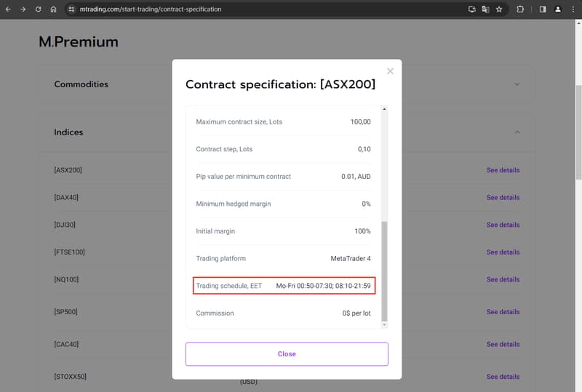This screenshot has height=392, width=582.
Task: Go forward in browser history
Action: [23, 9]
